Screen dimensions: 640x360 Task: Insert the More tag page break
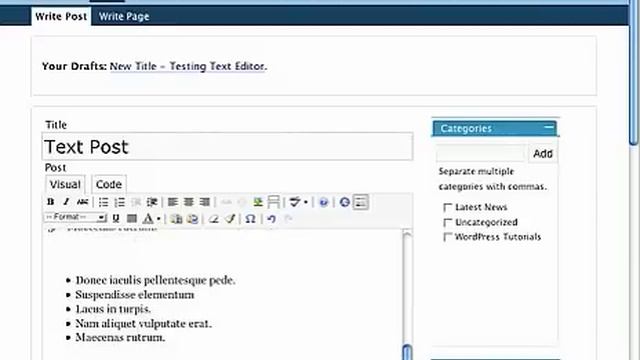click(273, 202)
